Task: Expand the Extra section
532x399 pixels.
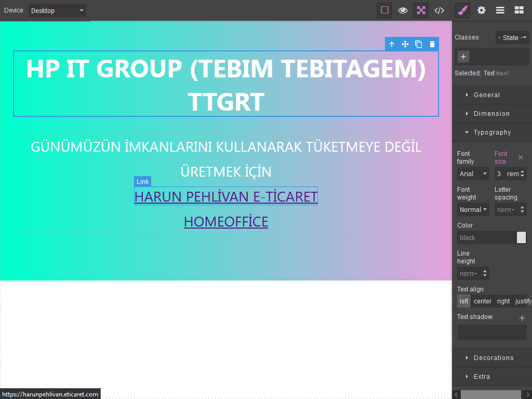Action: (x=491, y=376)
